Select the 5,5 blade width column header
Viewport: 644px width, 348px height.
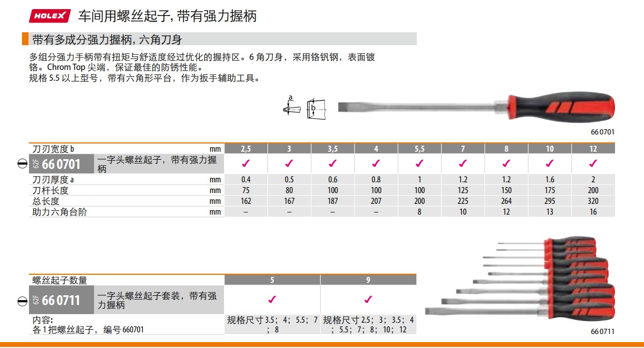pos(419,148)
